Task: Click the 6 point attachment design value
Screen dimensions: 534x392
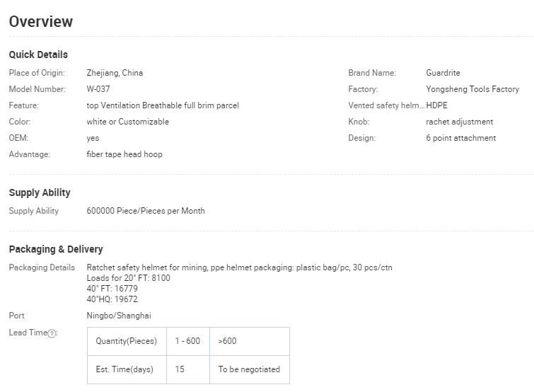Action: pos(460,138)
